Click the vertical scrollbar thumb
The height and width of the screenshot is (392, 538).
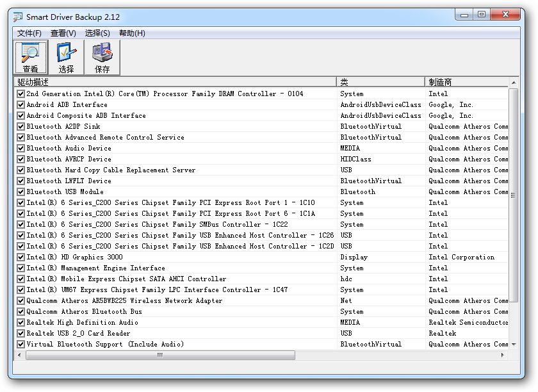click(513, 195)
